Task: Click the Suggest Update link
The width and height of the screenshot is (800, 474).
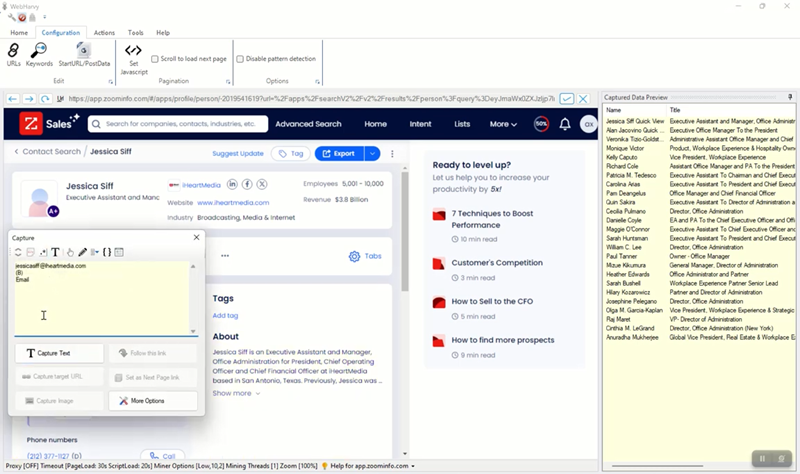Action: point(238,154)
